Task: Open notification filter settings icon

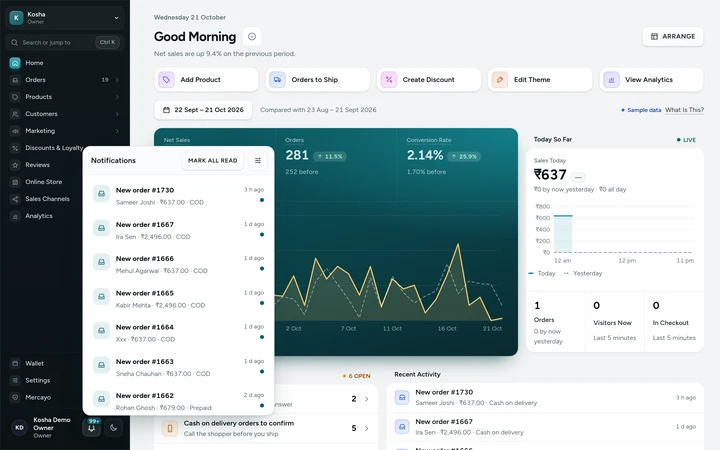Action: [x=258, y=160]
